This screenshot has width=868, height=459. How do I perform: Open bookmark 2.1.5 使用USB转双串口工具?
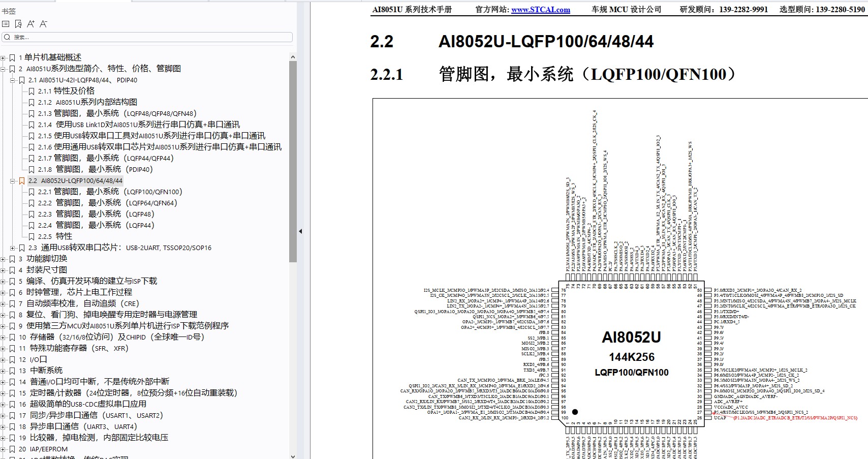tap(151, 136)
